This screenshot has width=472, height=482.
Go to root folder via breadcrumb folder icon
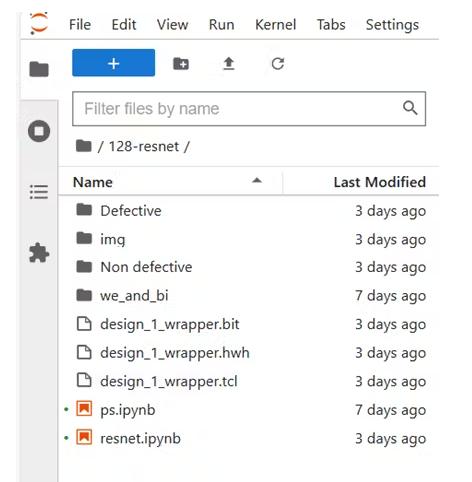pos(83,146)
